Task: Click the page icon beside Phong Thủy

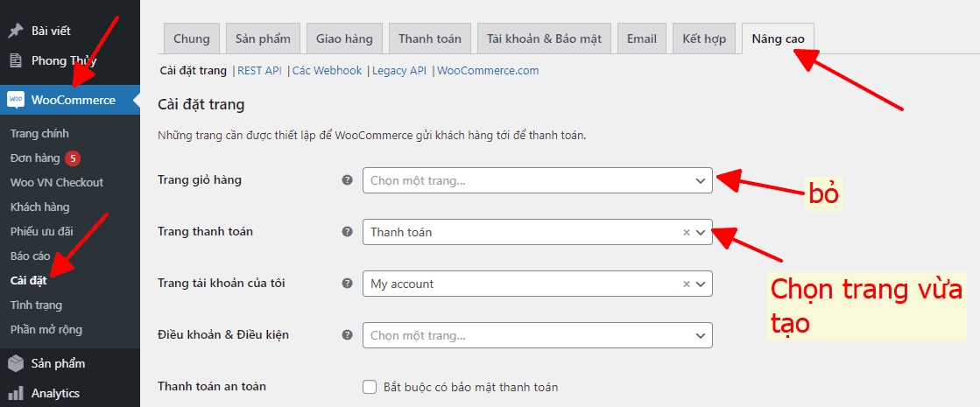Action: 16,61
